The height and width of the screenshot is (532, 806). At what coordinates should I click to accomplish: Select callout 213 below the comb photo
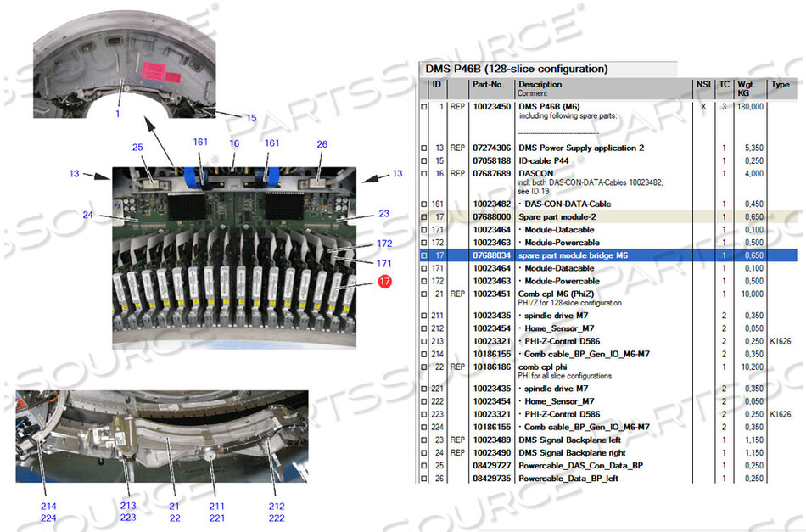pos(128,506)
